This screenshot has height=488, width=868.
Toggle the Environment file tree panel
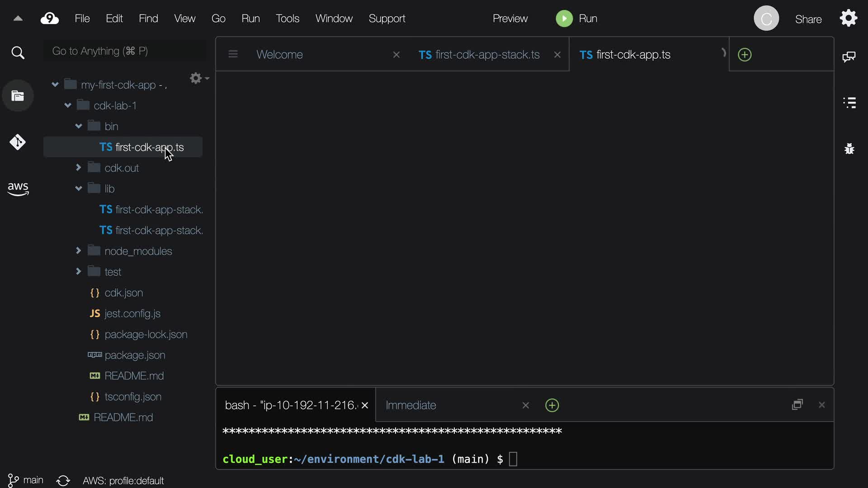(x=18, y=96)
